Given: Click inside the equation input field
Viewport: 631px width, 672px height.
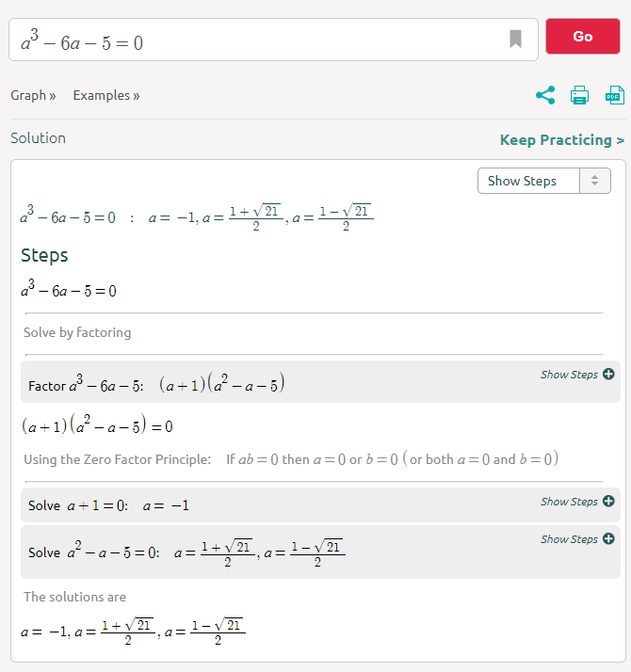Looking at the screenshot, I should pos(257,40).
